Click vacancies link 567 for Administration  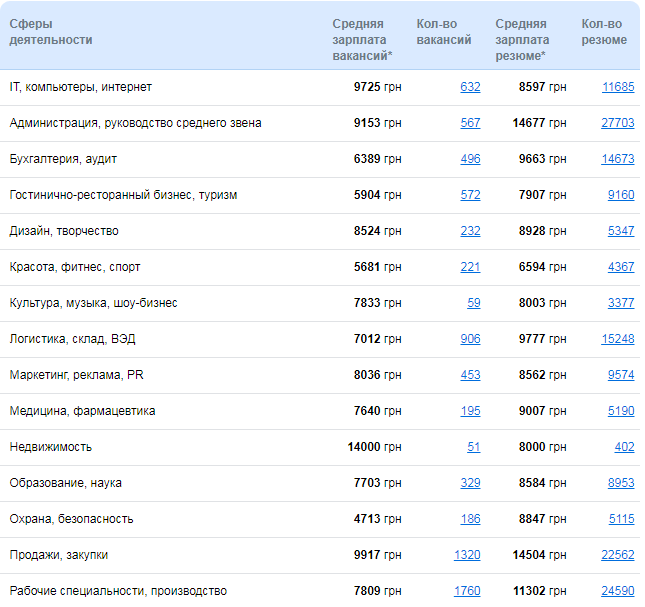point(470,123)
